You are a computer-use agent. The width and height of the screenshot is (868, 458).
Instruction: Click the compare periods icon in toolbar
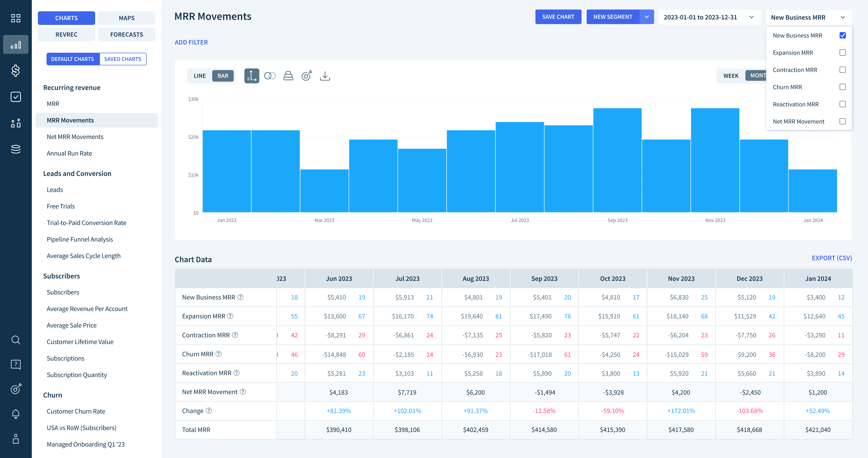tap(270, 76)
